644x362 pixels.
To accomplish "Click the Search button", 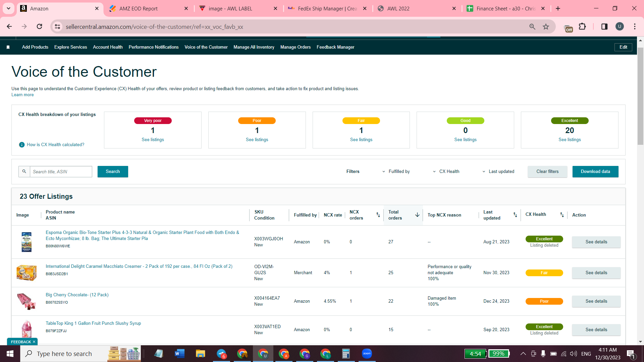I will [113, 172].
